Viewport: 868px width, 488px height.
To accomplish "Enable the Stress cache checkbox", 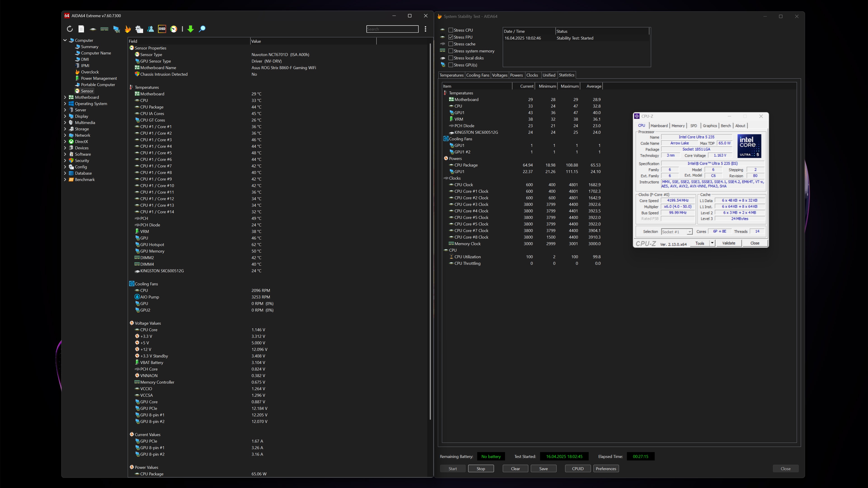I will (x=451, y=44).
